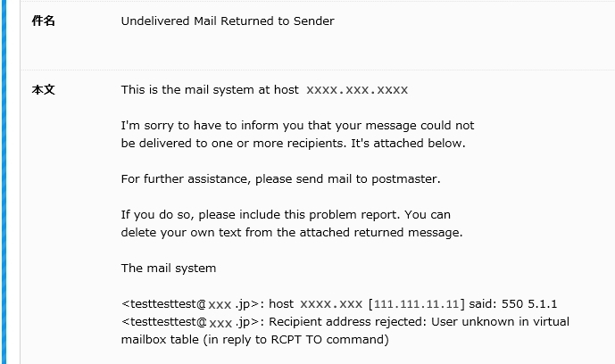This screenshot has height=364, width=615.
Task: Click "delete your own text" line
Action: pos(292,232)
